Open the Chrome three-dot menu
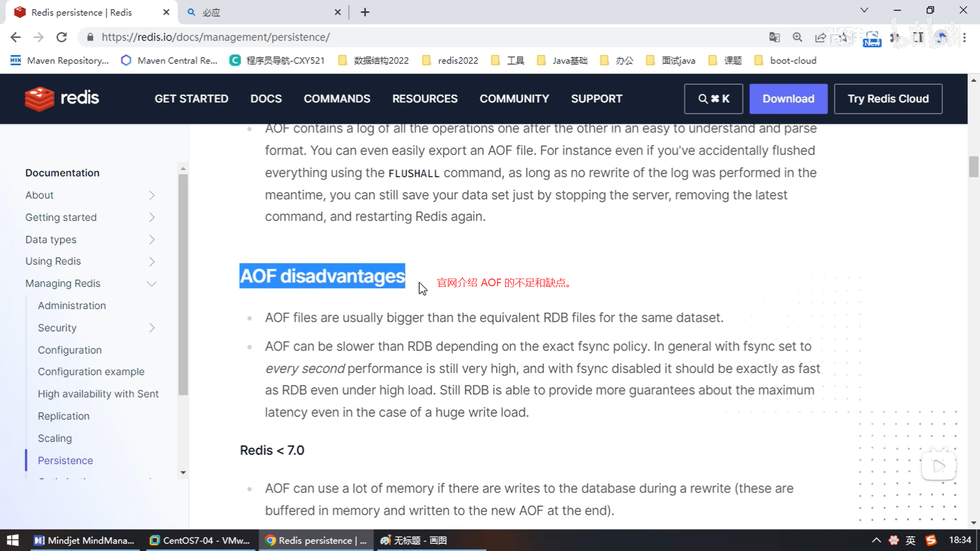The image size is (980, 551). point(964,37)
